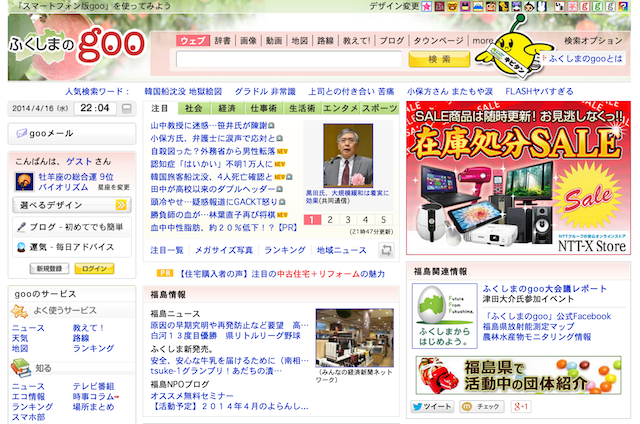This screenshot has width=640, height=424.
Task: Click the ふくしまのgoo logo
Action: [78, 46]
